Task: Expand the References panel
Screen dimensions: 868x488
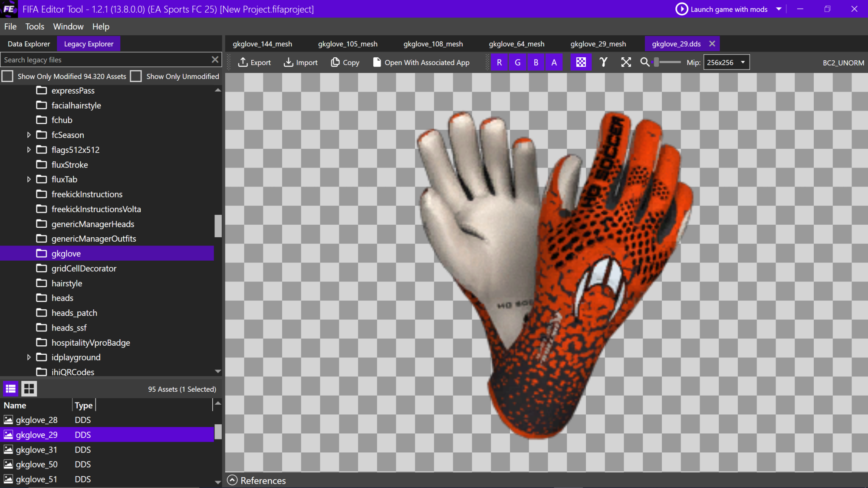Action: click(233, 480)
